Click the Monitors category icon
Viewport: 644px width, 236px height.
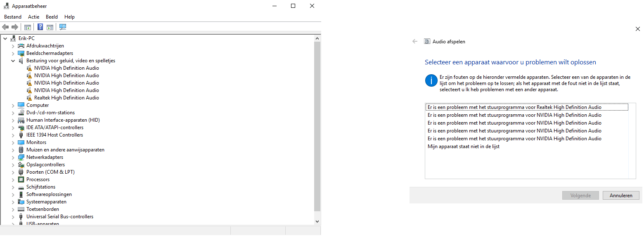21,142
